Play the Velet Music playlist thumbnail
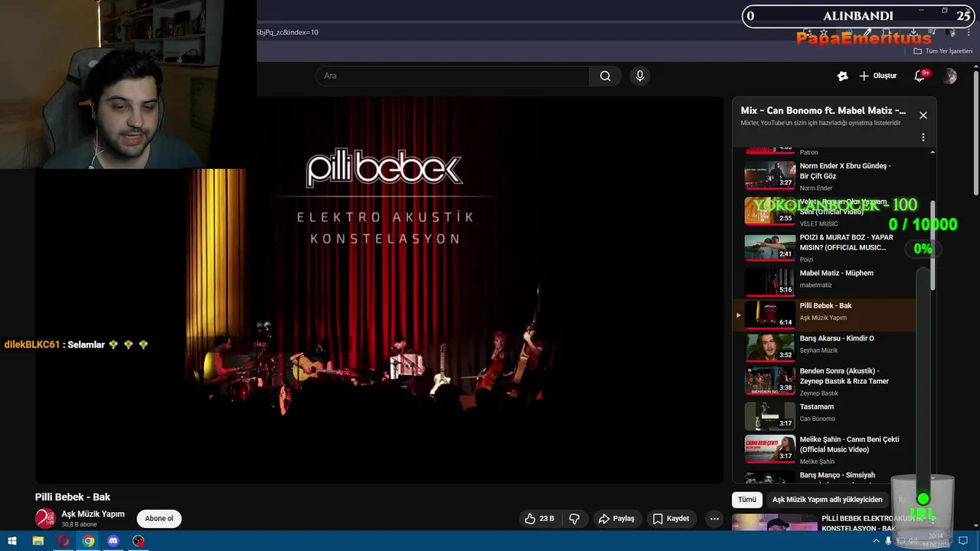The width and height of the screenshot is (980, 551). [x=769, y=210]
